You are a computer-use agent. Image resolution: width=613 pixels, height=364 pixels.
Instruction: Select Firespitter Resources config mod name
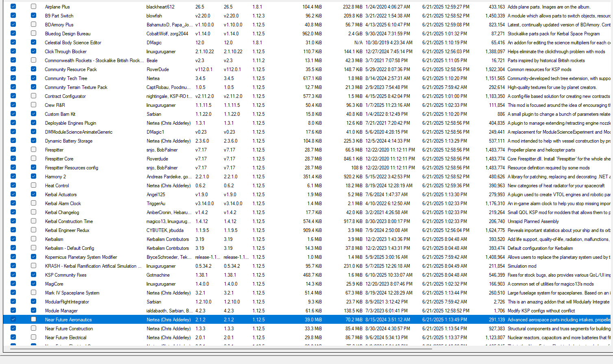click(x=72, y=168)
